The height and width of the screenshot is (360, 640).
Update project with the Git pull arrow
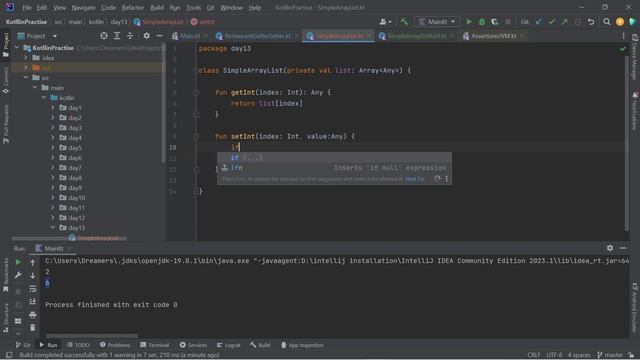[x=539, y=22]
